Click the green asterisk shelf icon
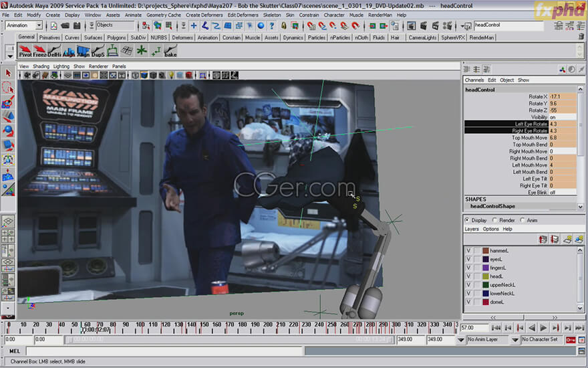 point(142,50)
